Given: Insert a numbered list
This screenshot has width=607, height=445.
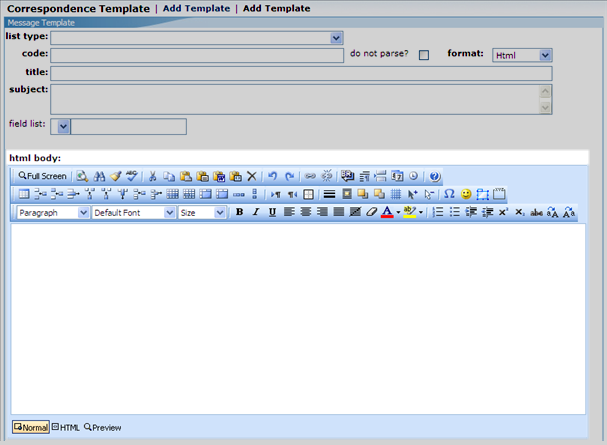Looking at the screenshot, I should click(x=438, y=212).
